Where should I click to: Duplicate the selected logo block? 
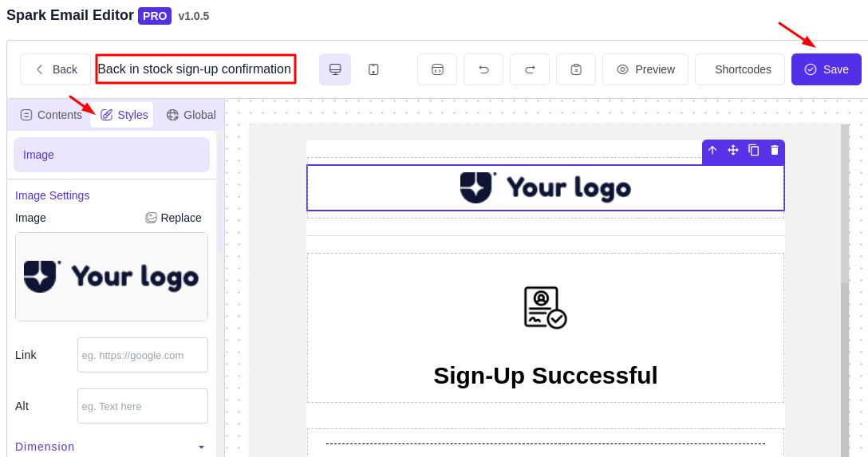tap(754, 150)
